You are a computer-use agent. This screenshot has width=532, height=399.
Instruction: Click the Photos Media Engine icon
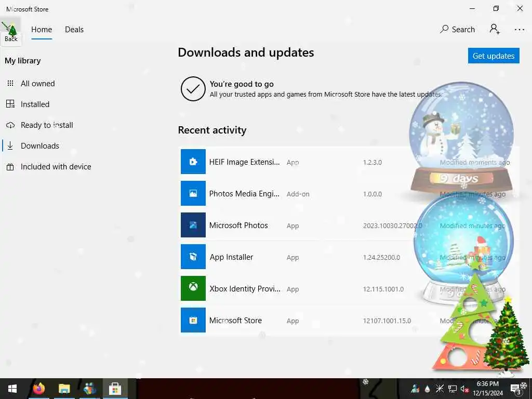click(x=193, y=193)
